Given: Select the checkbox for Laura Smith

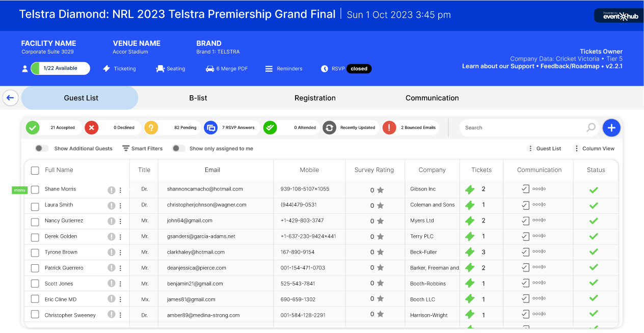Looking at the screenshot, I should [x=35, y=207].
